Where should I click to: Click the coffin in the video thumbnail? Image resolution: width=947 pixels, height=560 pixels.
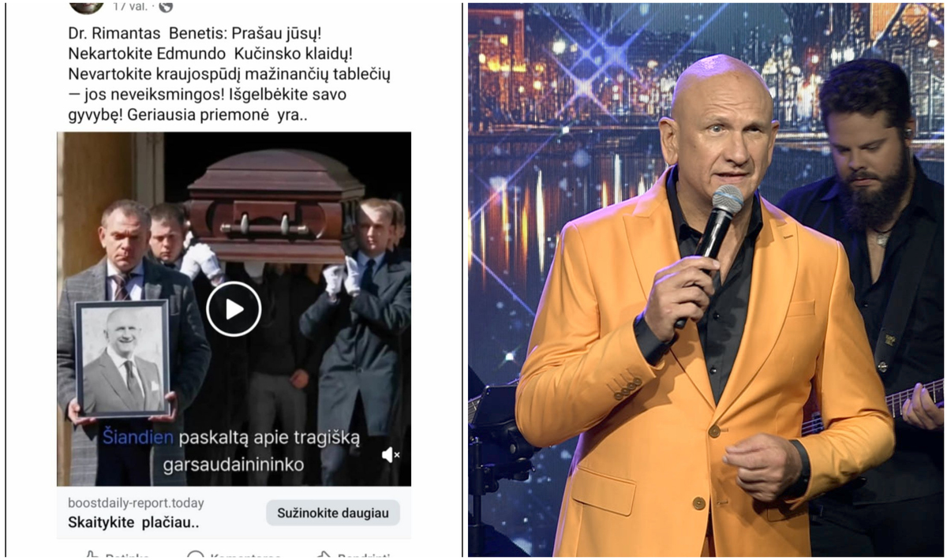[275, 206]
